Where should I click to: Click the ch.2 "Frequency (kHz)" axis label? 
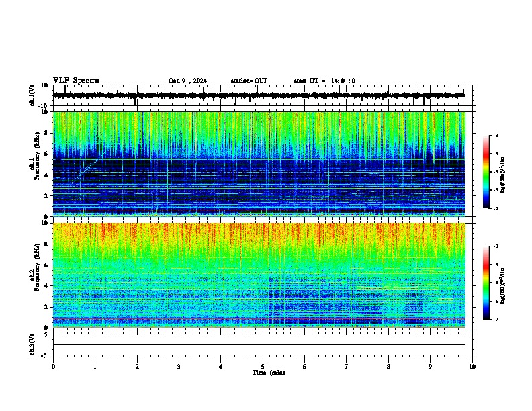click(x=37, y=267)
